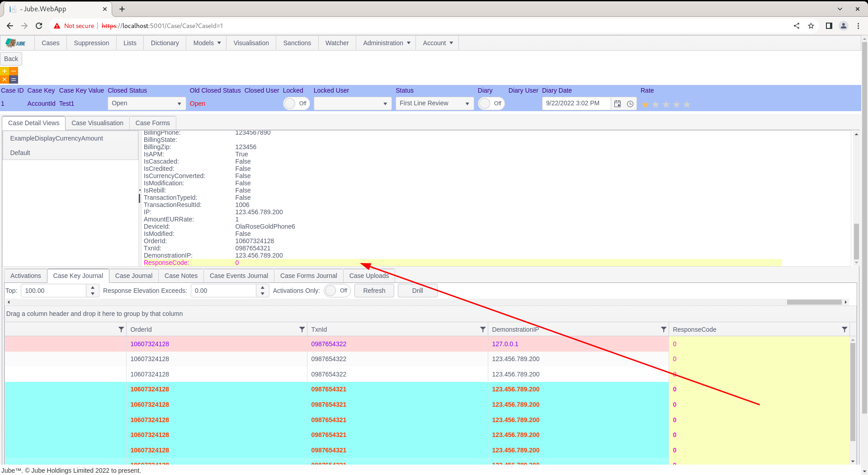
Task: Decrease Response Elevation Exceeds value
Action: click(x=263, y=294)
